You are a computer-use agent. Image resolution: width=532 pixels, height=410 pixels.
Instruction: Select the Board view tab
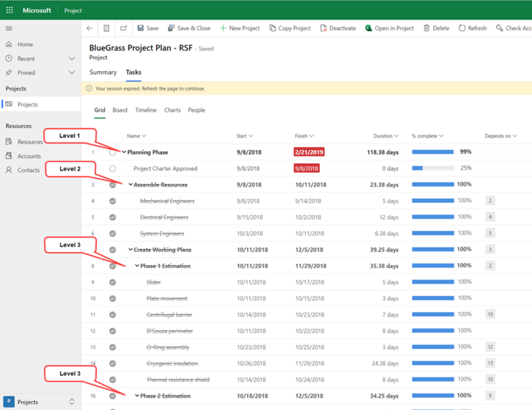[x=120, y=110]
